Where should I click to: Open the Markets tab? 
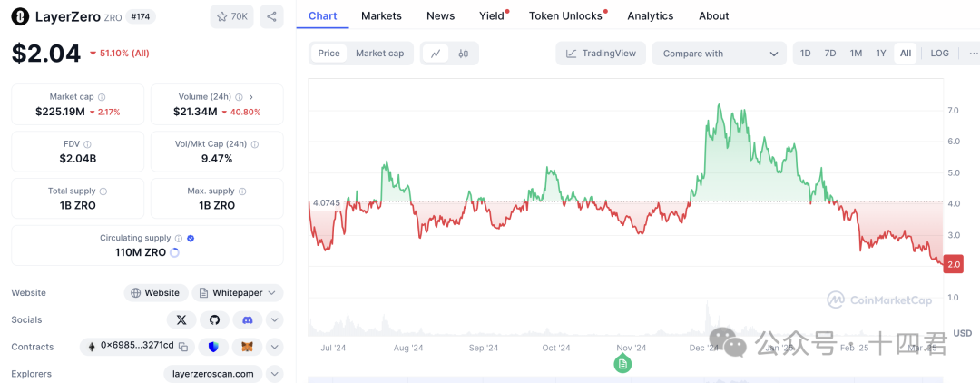381,15
